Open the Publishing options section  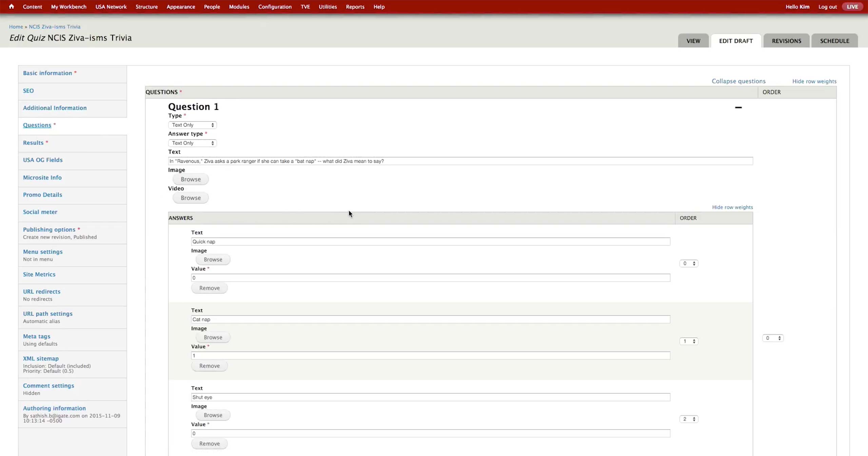coord(49,229)
